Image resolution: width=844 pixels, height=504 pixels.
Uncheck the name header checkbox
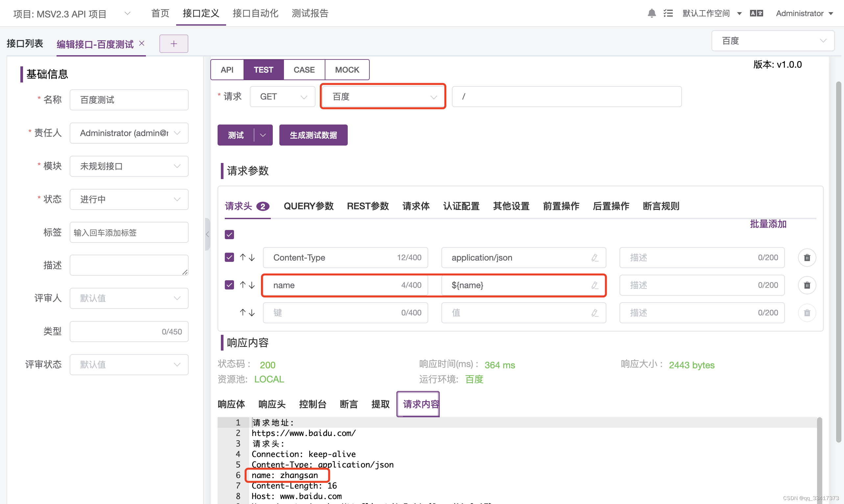tap(229, 285)
